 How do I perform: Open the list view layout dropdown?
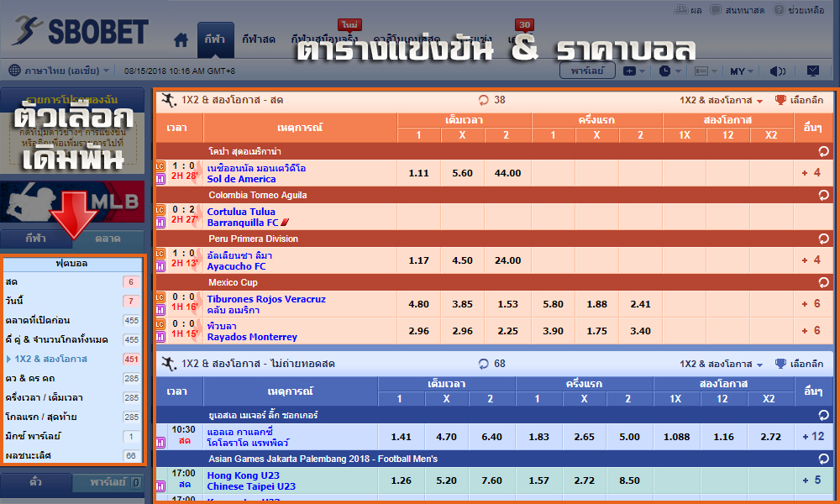(x=706, y=71)
